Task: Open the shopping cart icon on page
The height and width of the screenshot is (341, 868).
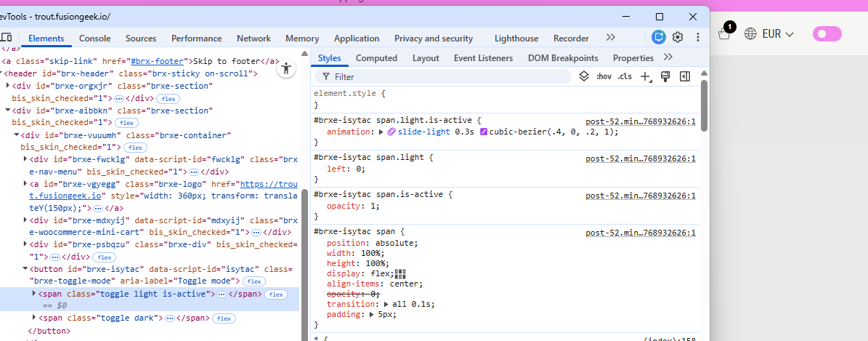Action: pos(723,33)
